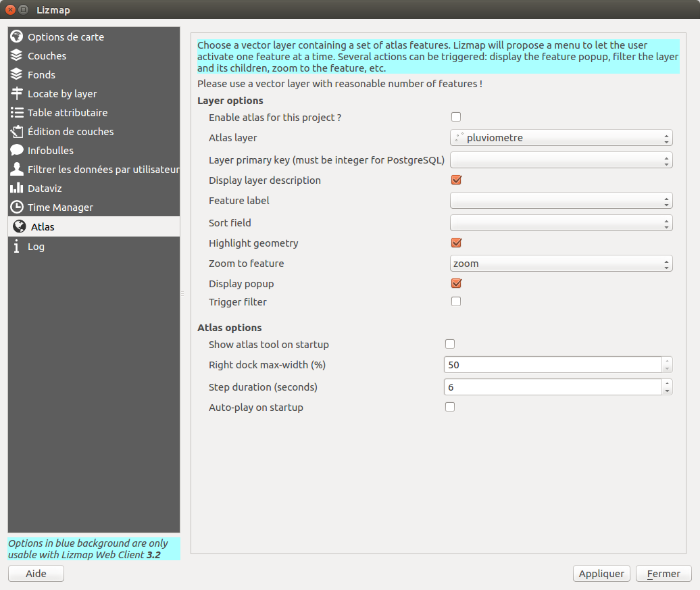Click the Aide help button

point(36,574)
